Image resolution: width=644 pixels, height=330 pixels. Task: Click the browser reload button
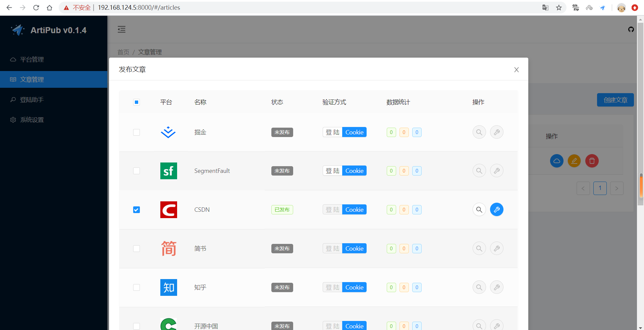pos(36,8)
